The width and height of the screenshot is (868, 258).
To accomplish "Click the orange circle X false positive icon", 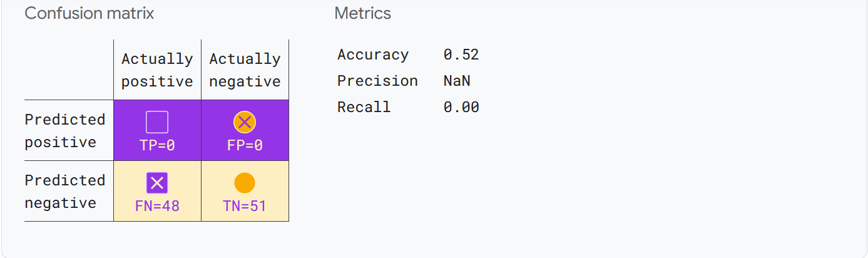I will (245, 122).
